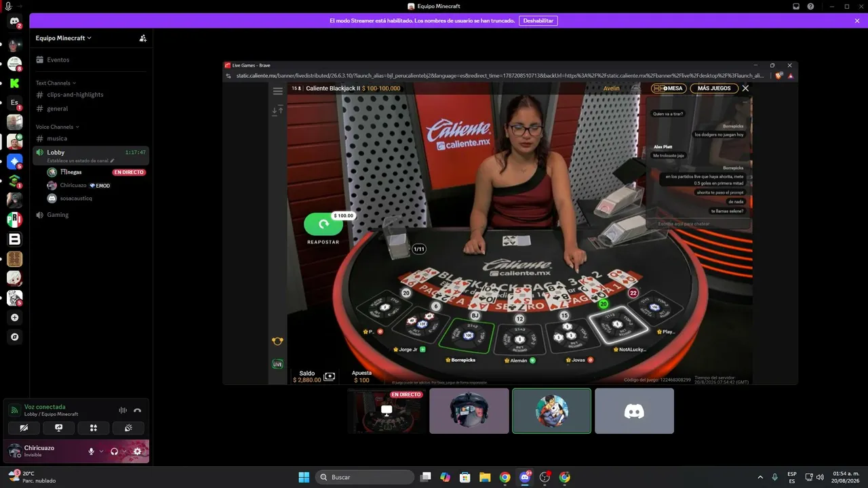
Task: Open the musica channel
Action: click(x=90, y=138)
